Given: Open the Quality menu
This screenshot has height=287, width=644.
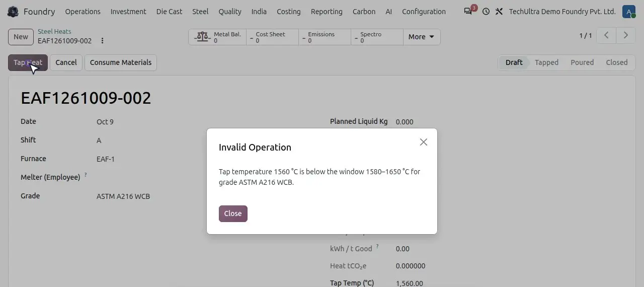Looking at the screenshot, I should coord(230,12).
